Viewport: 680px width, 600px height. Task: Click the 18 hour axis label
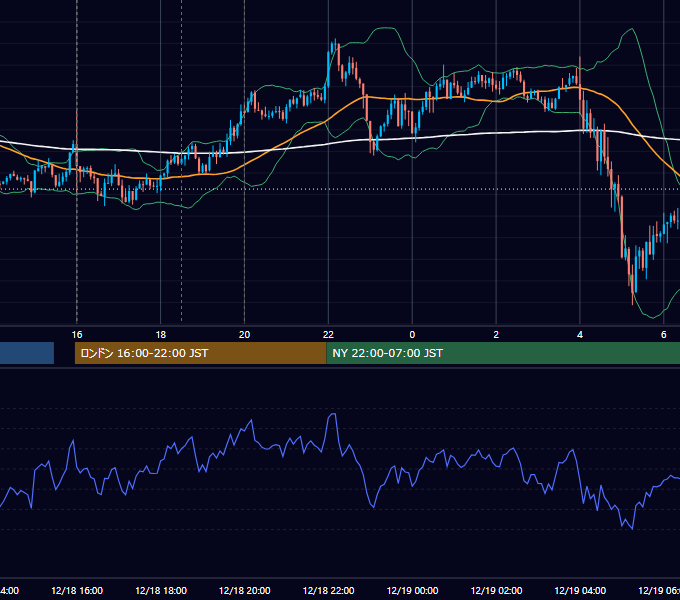(160, 335)
